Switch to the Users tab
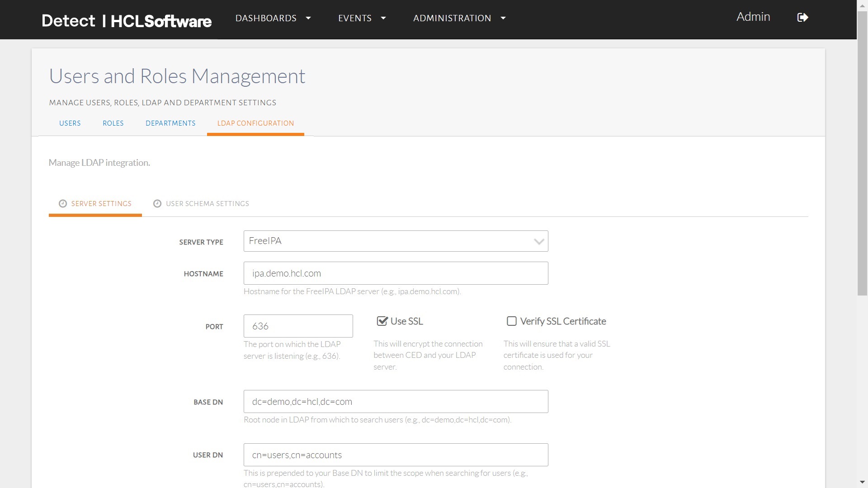868x488 pixels. pyautogui.click(x=70, y=123)
